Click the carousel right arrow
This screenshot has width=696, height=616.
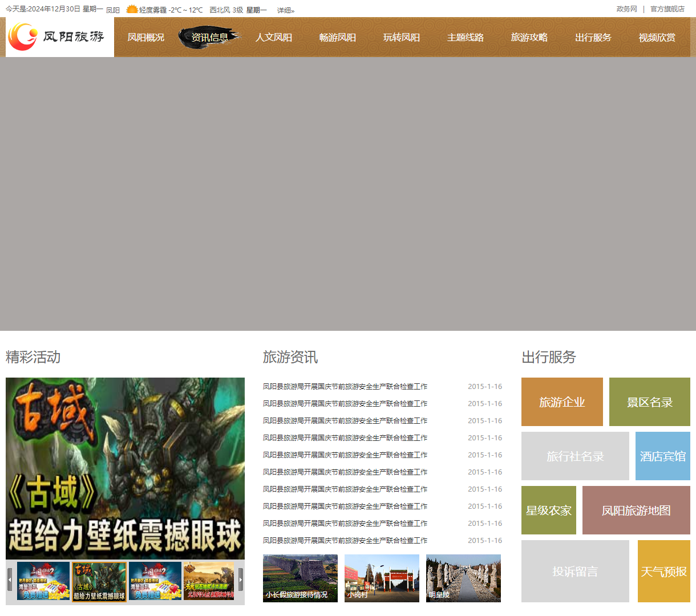click(x=240, y=579)
